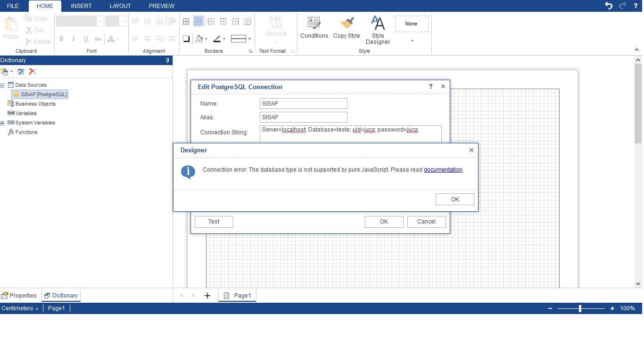Screen dimensions: 644x348
Task: Select the None style box
Action: [x=412, y=24]
